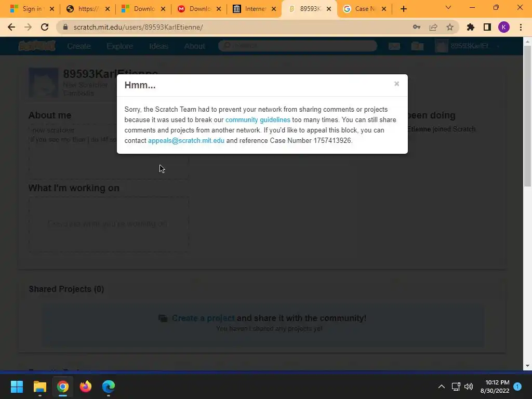Image resolution: width=532 pixels, height=399 pixels.
Task: Open the network status tray icon
Action: (x=456, y=387)
